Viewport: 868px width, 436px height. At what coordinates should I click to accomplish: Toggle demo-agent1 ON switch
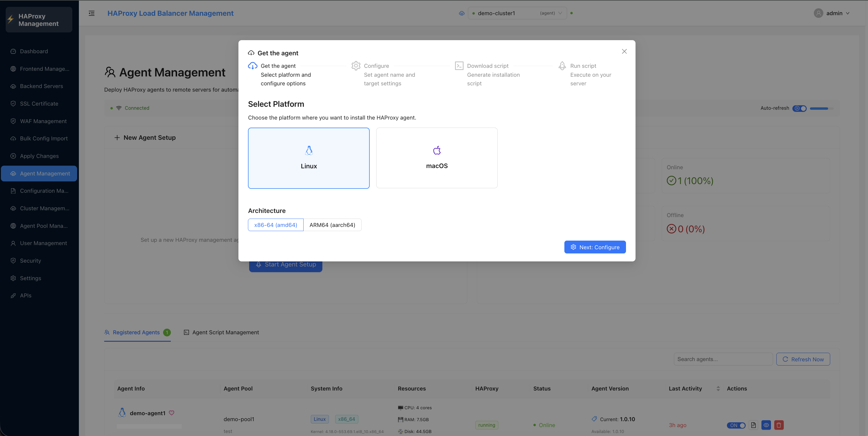tap(736, 425)
